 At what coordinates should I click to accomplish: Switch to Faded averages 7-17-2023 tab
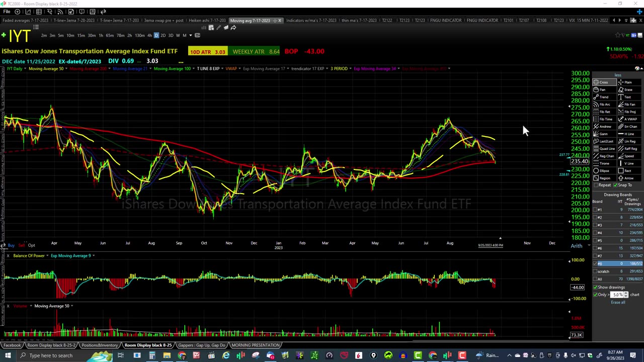[25, 20]
